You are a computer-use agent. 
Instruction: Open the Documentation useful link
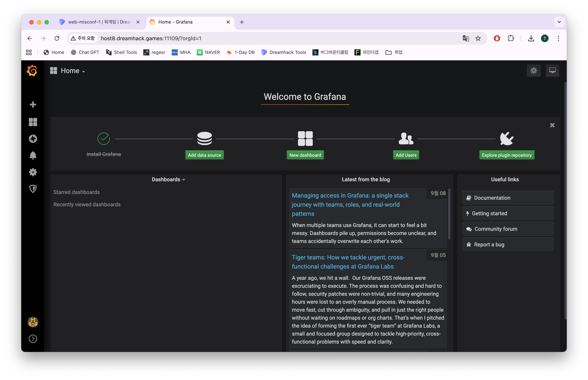(x=508, y=198)
